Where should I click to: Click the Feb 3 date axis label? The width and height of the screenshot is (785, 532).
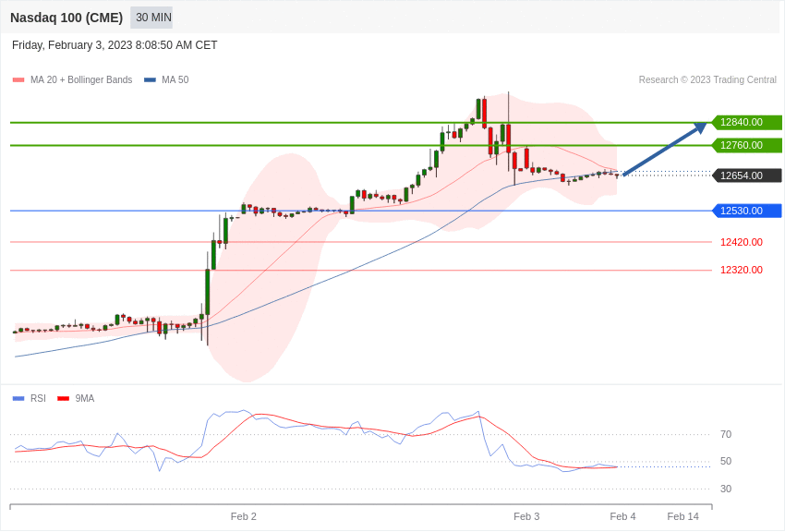[526, 516]
